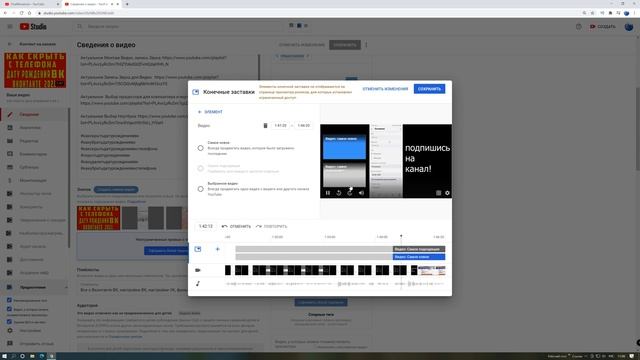Save end screen with the blue СОХРАНИТЬ button
640x360 pixels.
pyautogui.click(x=429, y=89)
